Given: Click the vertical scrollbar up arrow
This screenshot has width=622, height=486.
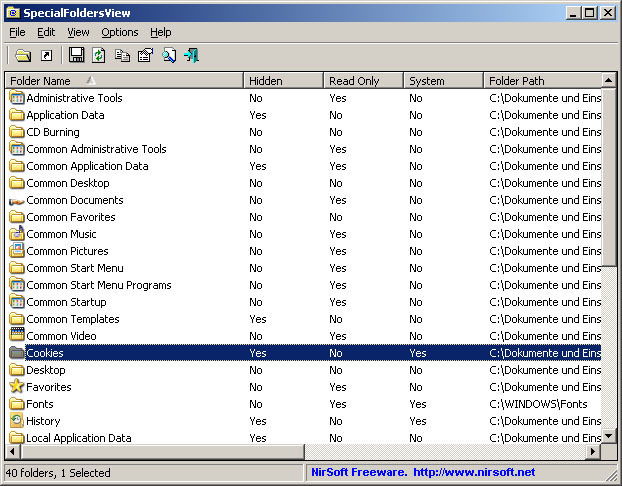Looking at the screenshot, I should click(x=609, y=81).
